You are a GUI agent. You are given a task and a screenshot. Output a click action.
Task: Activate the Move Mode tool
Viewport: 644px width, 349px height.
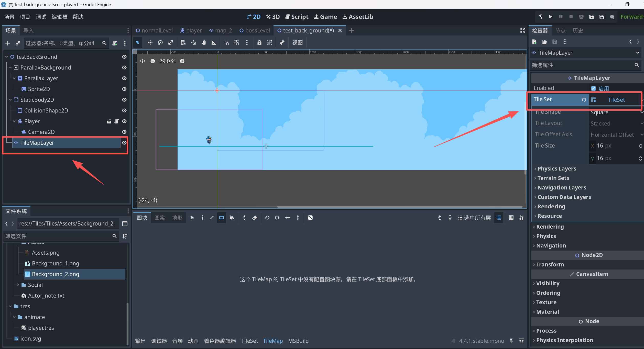pyautogui.click(x=150, y=43)
